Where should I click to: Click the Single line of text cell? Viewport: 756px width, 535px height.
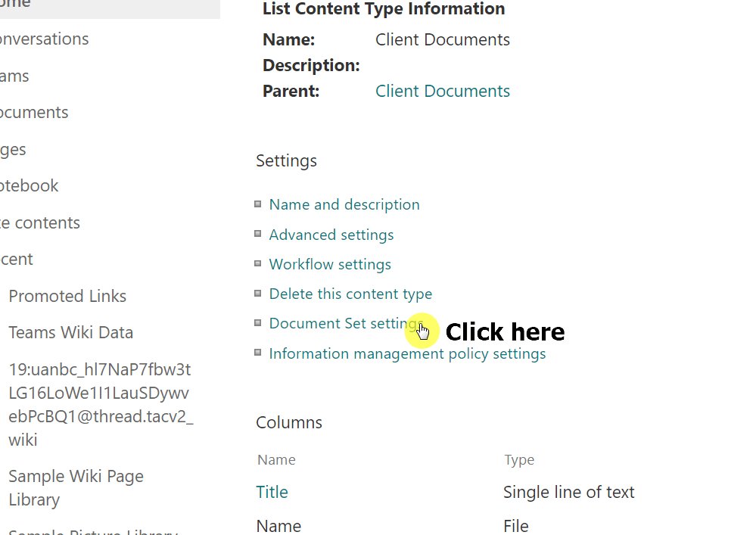pyautogui.click(x=568, y=492)
